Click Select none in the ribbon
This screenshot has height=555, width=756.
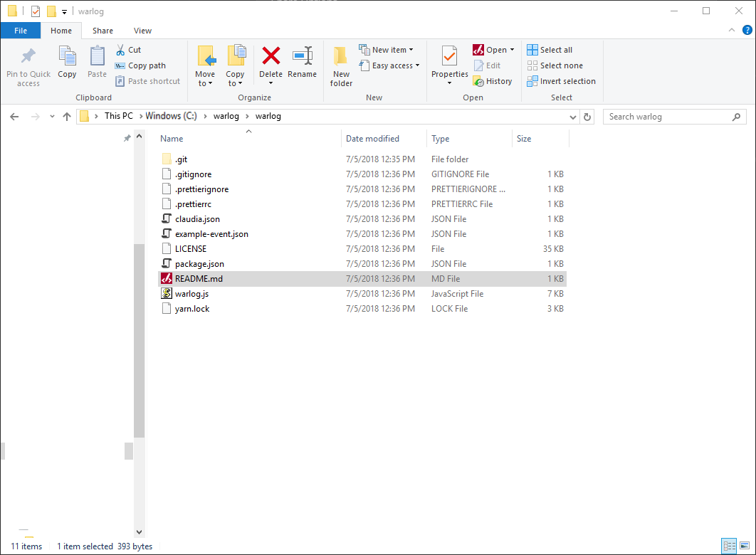coord(555,65)
